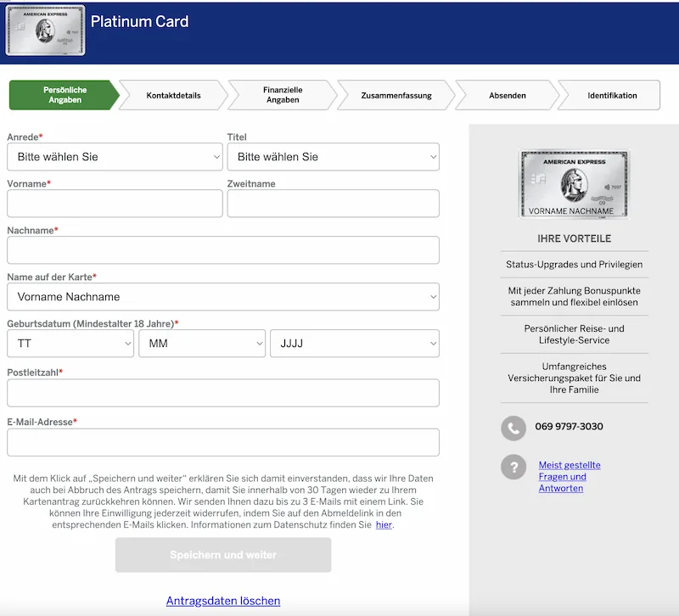
Task: Click the Antragsdaten löschen link
Action: [223, 601]
